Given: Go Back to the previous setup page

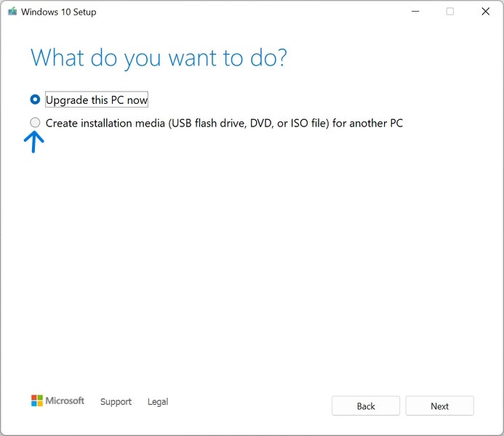Looking at the screenshot, I should (366, 405).
